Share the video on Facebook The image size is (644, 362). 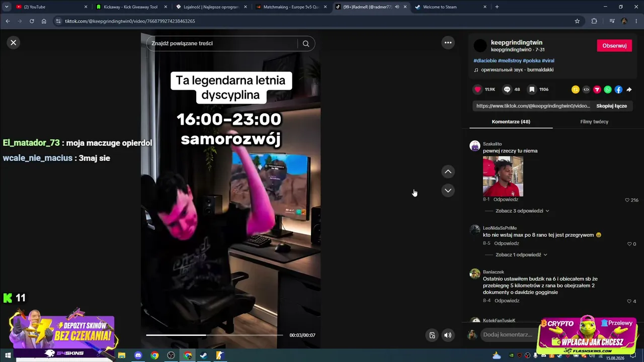(618, 89)
